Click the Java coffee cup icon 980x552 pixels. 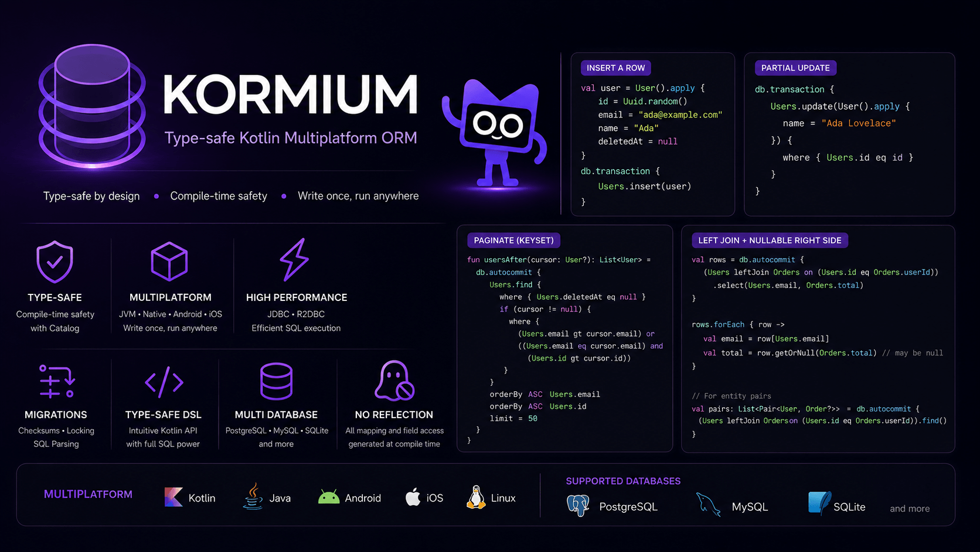(x=253, y=496)
